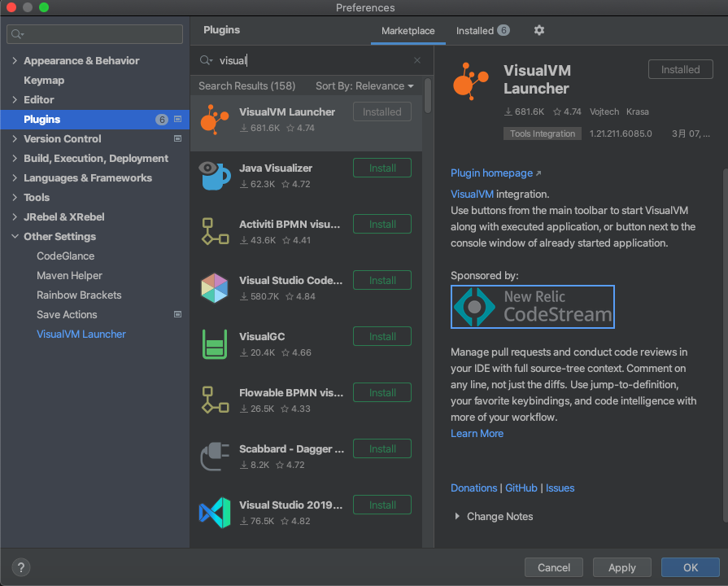Screen dimensions: 728x586
Task: Install Visual Studio Code plugin
Action: tap(382, 280)
